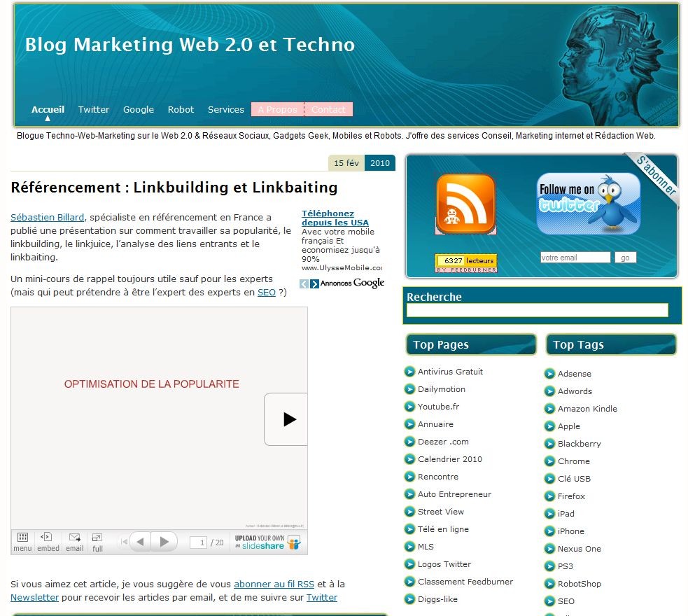Open the Blackberry tag link

580,444
